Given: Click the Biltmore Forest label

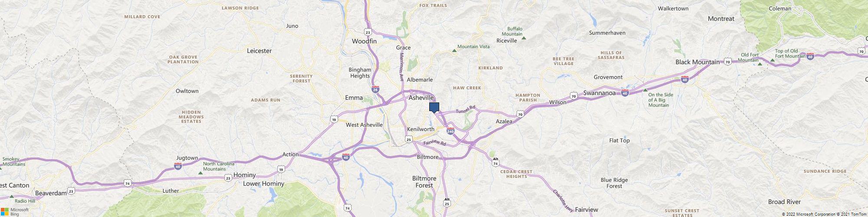Looking at the screenshot, I should [x=424, y=182].
